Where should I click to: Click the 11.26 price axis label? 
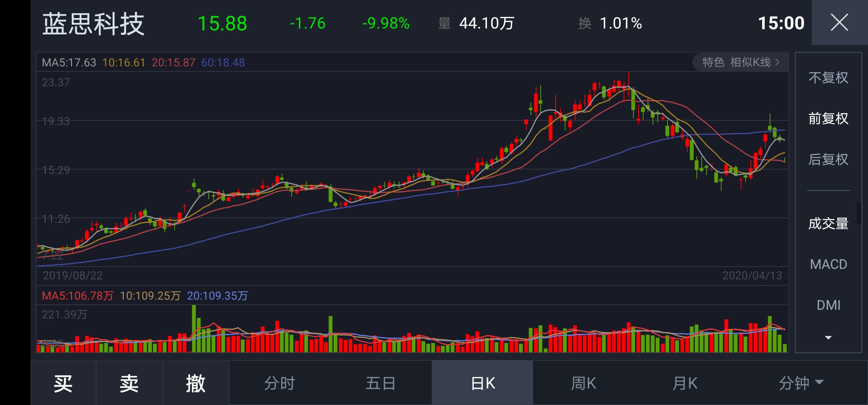click(x=56, y=219)
